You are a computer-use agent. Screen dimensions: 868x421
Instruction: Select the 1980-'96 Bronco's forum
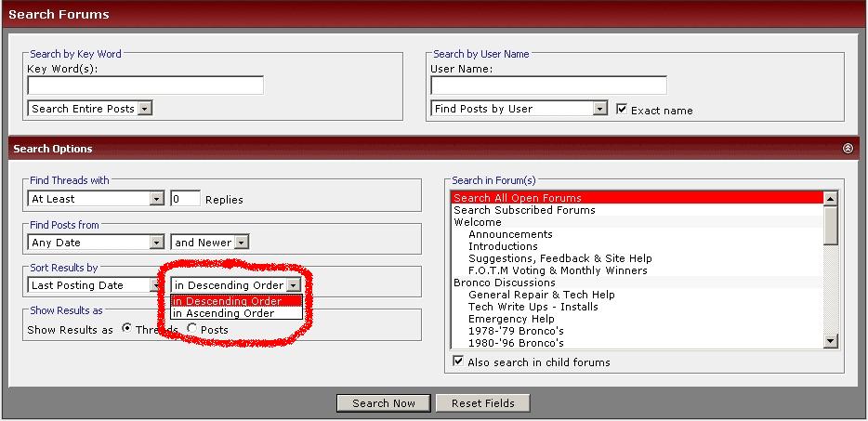pyautogui.click(x=638, y=344)
